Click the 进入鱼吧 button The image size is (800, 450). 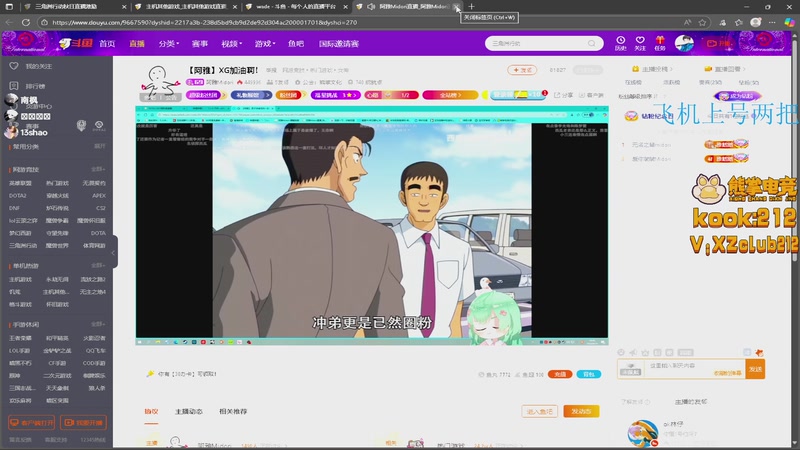click(539, 411)
